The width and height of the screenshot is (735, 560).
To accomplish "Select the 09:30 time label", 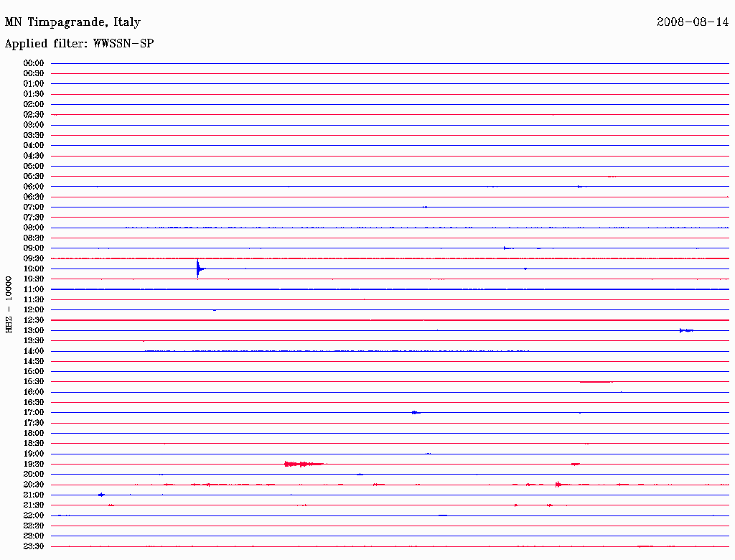I will point(34,258).
